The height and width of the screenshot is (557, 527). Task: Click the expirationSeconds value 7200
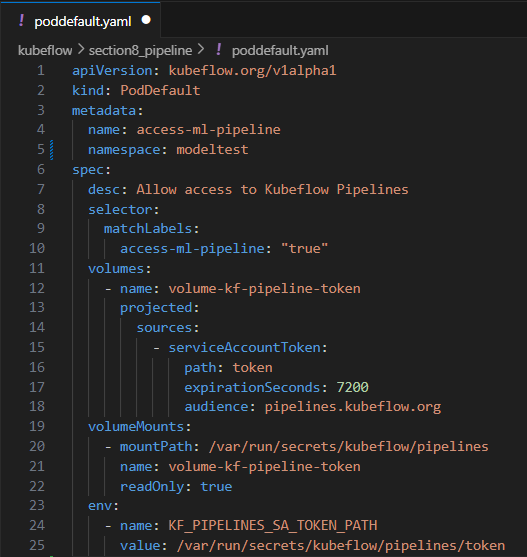click(352, 387)
